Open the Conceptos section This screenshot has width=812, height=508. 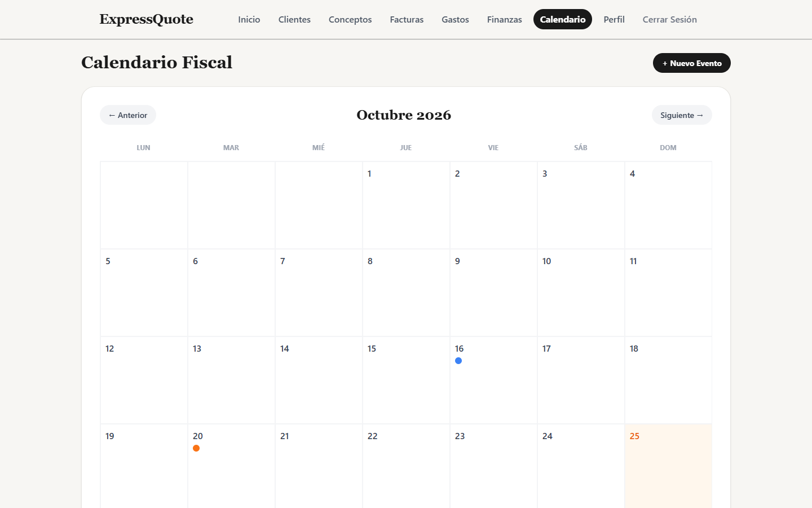[x=350, y=19]
